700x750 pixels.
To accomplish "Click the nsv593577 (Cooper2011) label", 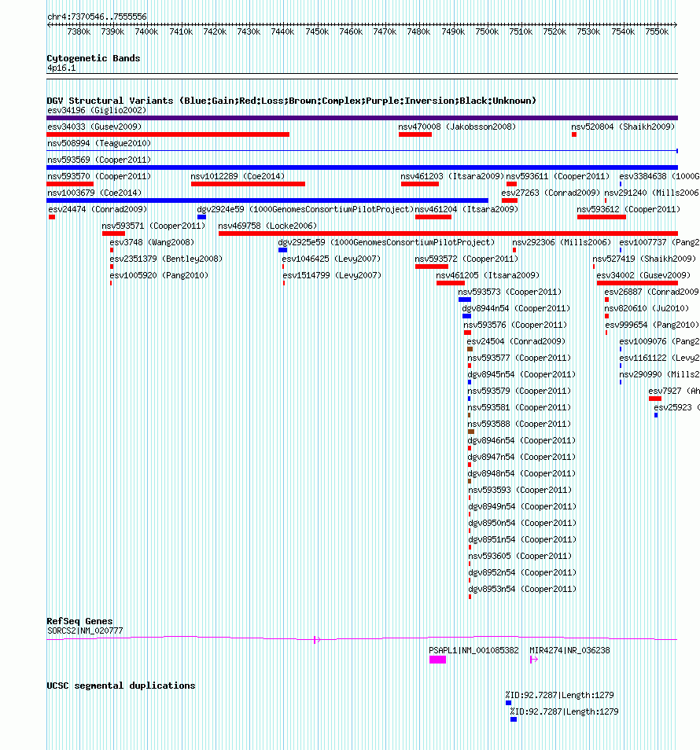I will (x=519, y=358).
